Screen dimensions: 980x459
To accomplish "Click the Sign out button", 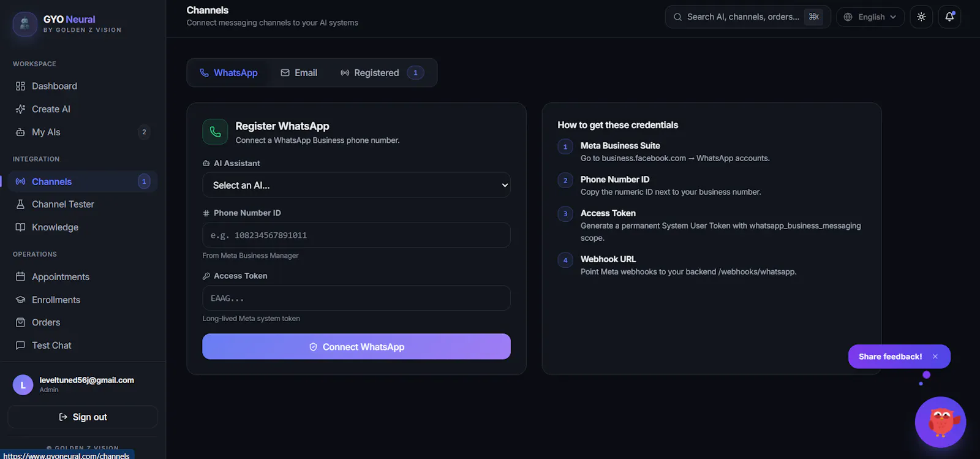I will point(83,417).
